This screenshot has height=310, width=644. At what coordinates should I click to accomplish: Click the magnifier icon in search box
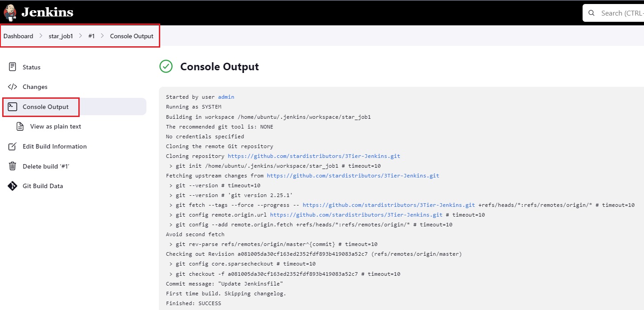tap(591, 13)
